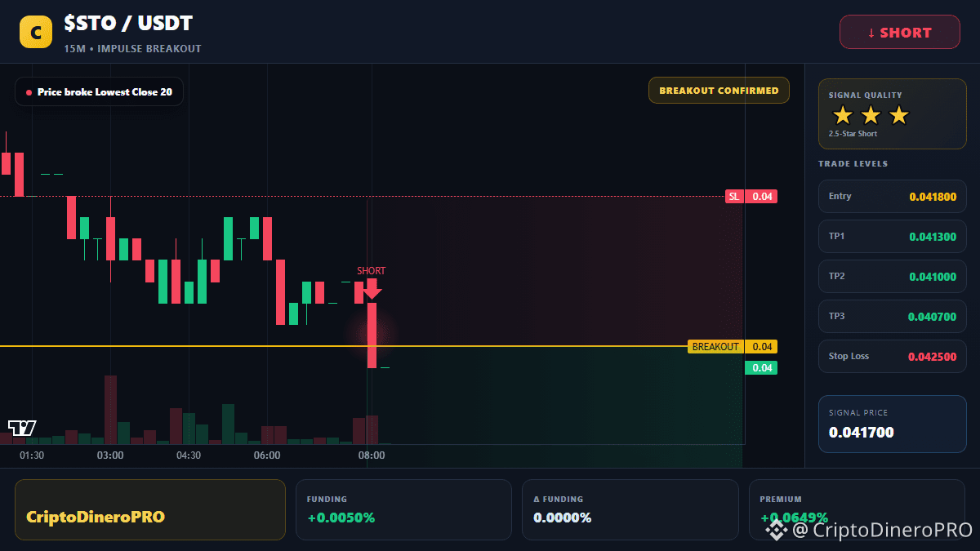This screenshot has height=551, width=980.
Task: Click the Price broke Lowest Close 20 label
Action: tap(99, 92)
